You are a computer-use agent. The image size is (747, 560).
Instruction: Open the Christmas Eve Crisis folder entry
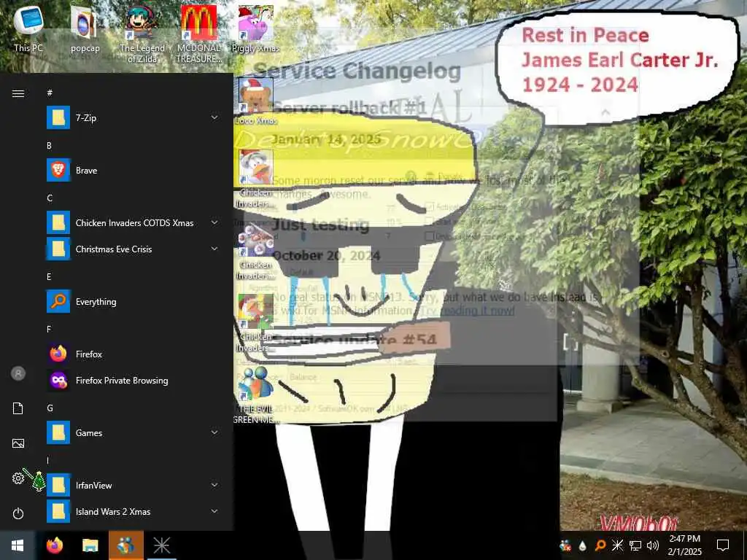coord(133,249)
